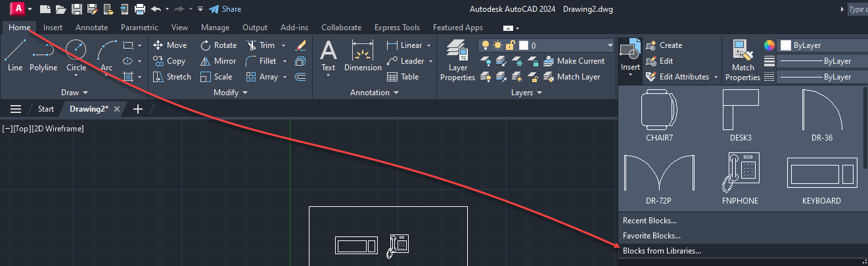Open the block Edit tool

[660, 61]
